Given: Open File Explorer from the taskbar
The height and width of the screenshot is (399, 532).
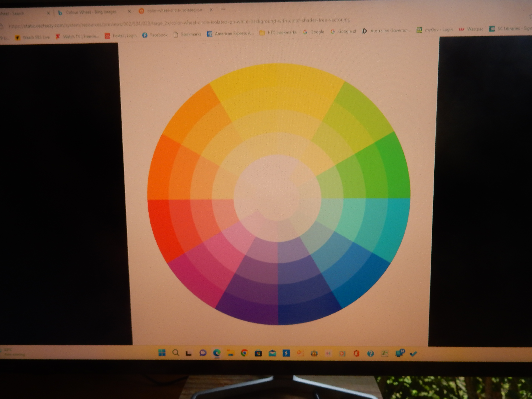Looking at the screenshot, I should [x=230, y=353].
